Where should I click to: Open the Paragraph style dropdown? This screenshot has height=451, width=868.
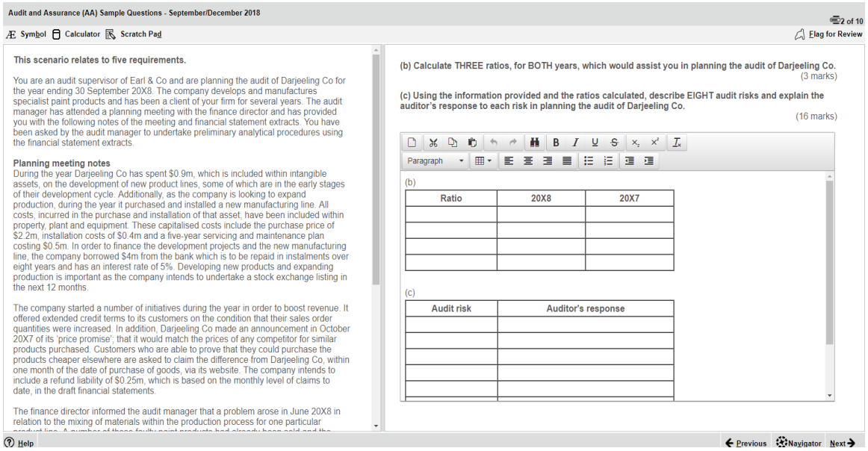[x=435, y=161]
